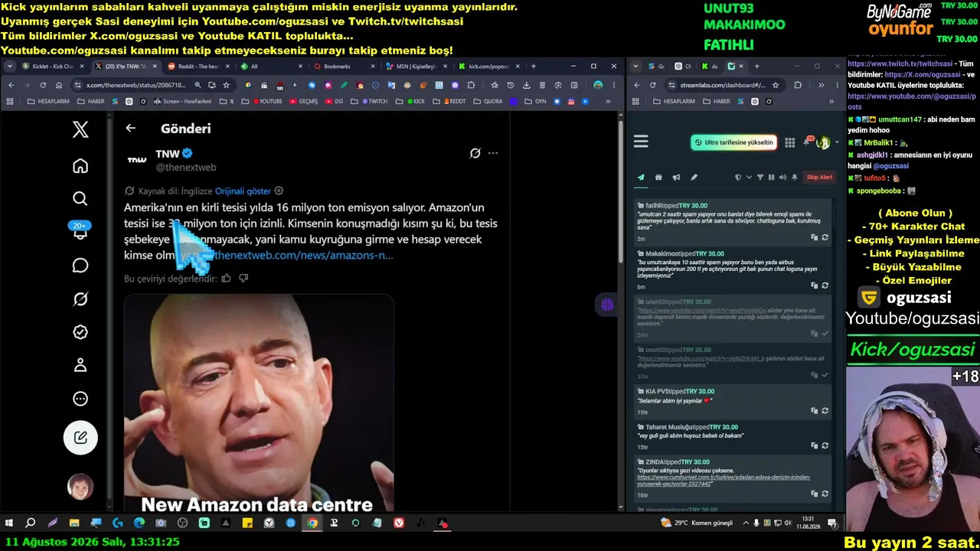Select the megaphone icon tab in Streamlabs
Viewport: 980px width, 551px height.
coord(676,178)
